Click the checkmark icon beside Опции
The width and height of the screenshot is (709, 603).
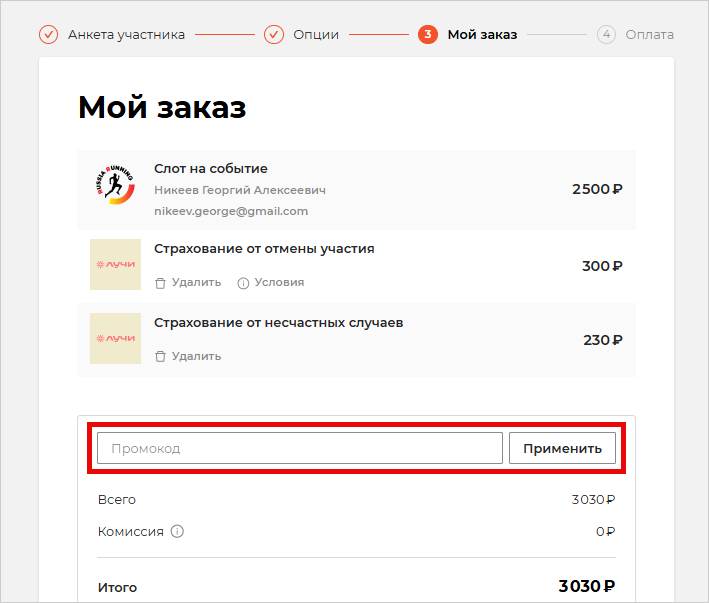pyautogui.click(x=274, y=34)
